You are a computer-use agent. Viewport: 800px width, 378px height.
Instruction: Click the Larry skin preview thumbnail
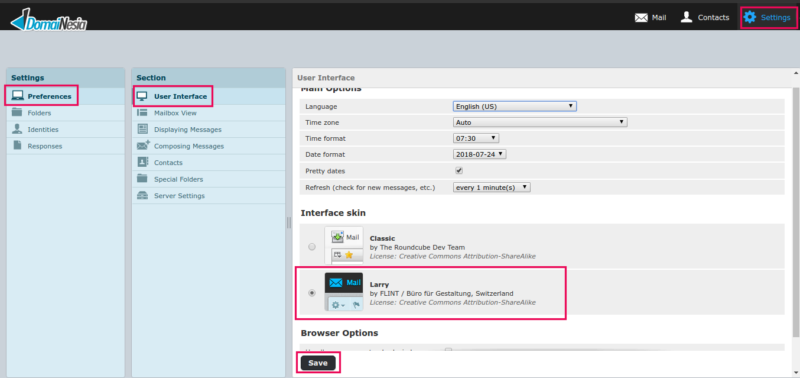(344, 292)
